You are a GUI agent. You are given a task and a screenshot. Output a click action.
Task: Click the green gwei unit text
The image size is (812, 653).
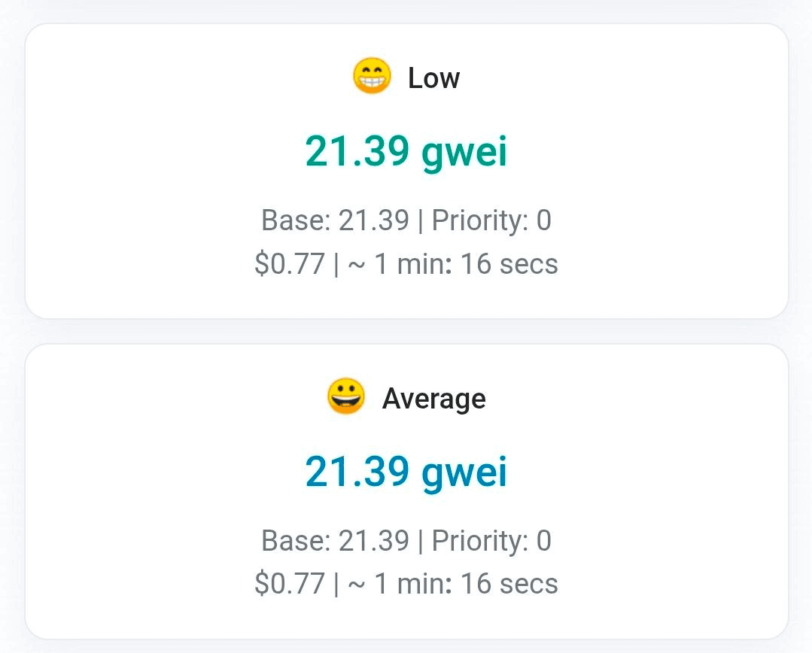(464, 152)
